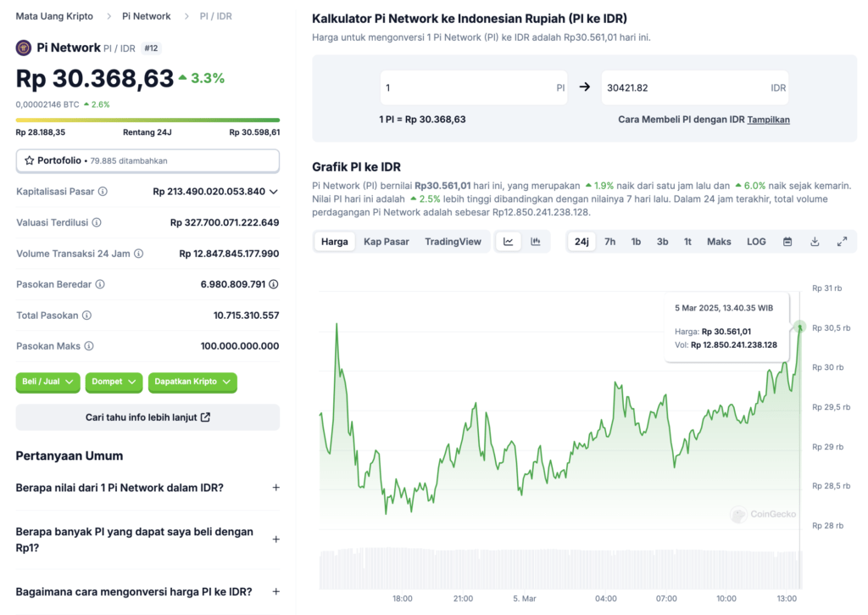
Task: Click the 100.000.000.000 max supply value
Action: tap(240, 346)
